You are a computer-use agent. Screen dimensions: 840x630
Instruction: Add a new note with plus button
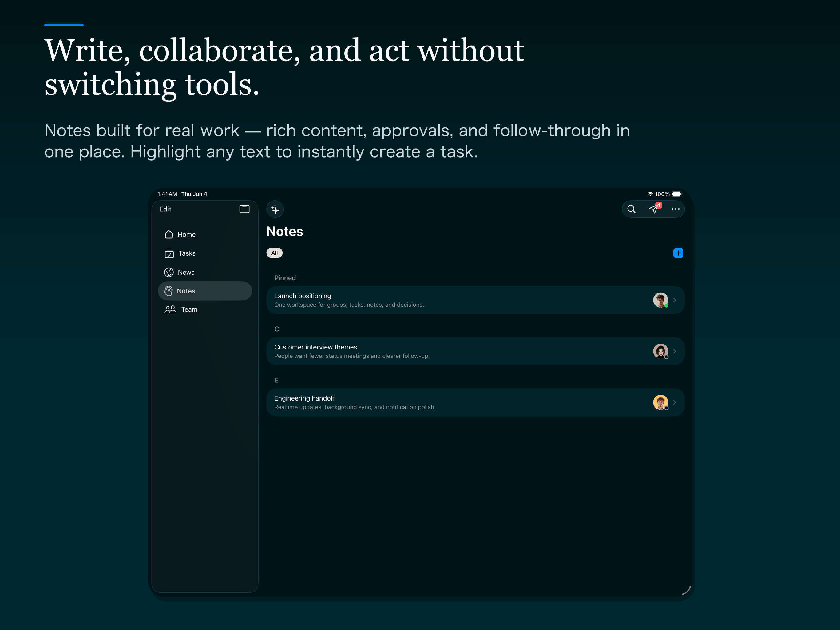click(x=678, y=253)
